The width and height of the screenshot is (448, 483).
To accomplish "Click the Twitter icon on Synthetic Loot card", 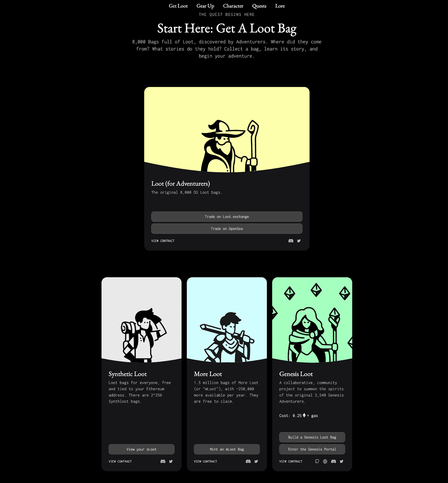I will tap(171, 461).
